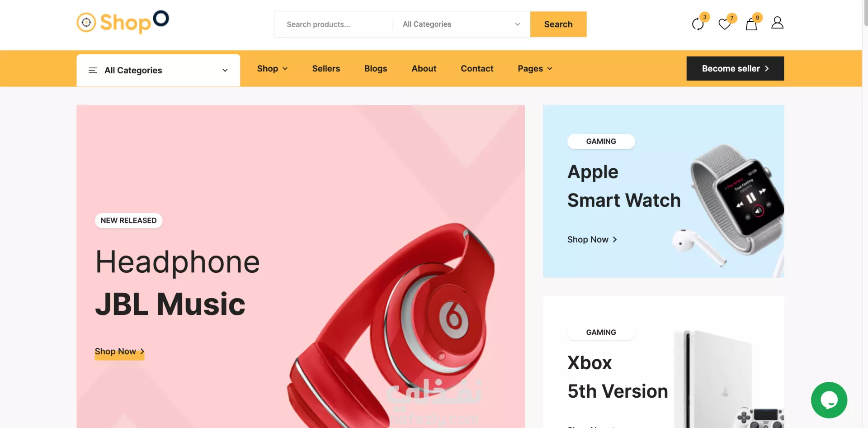The width and height of the screenshot is (868, 428).
Task: Click the hamburger icon beside All Categories
Action: coord(93,70)
